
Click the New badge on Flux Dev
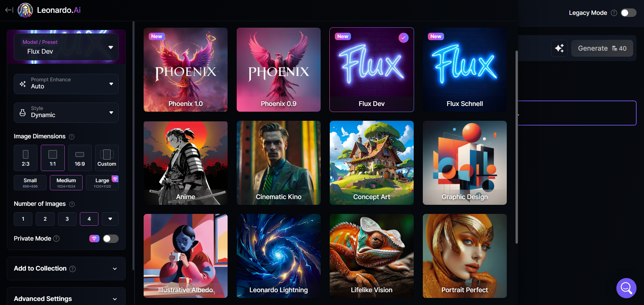point(343,36)
